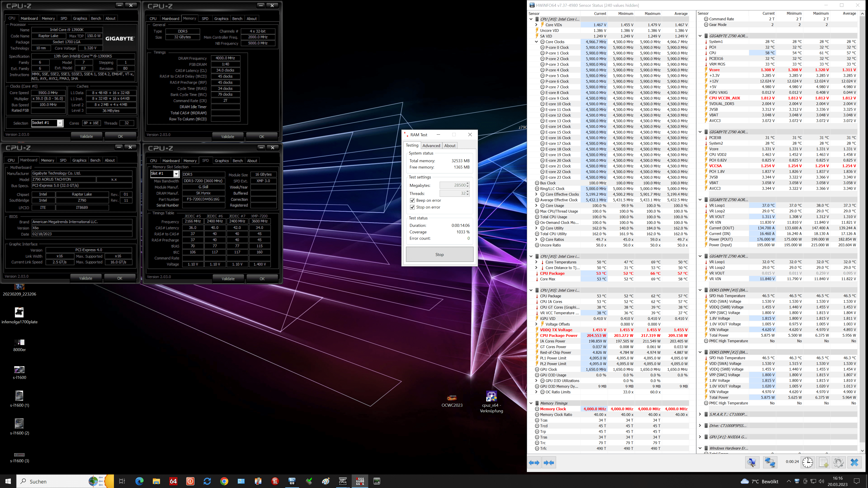Click the log file with plus icon
This screenshot has height=488, width=868.
823,462
